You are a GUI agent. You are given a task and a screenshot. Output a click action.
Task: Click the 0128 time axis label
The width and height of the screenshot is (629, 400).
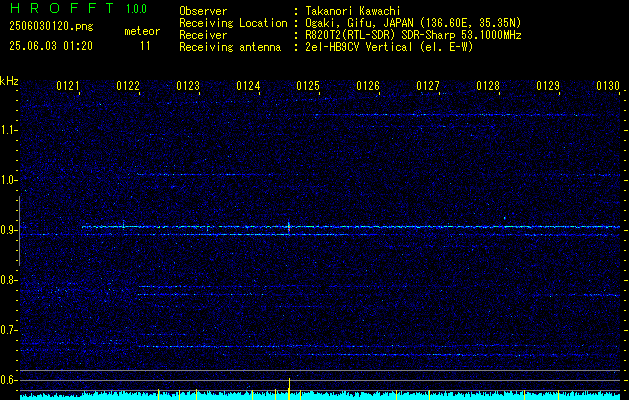tap(488, 86)
